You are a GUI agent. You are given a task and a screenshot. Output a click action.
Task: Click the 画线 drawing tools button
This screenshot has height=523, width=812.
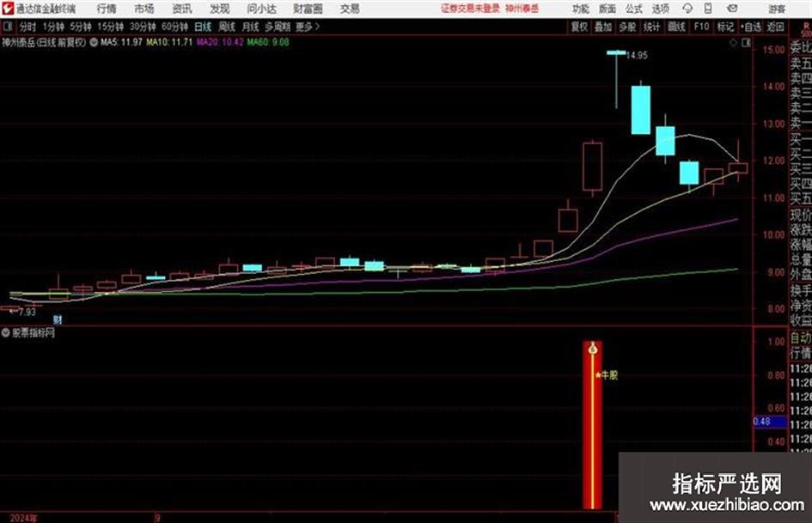point(676,27)
